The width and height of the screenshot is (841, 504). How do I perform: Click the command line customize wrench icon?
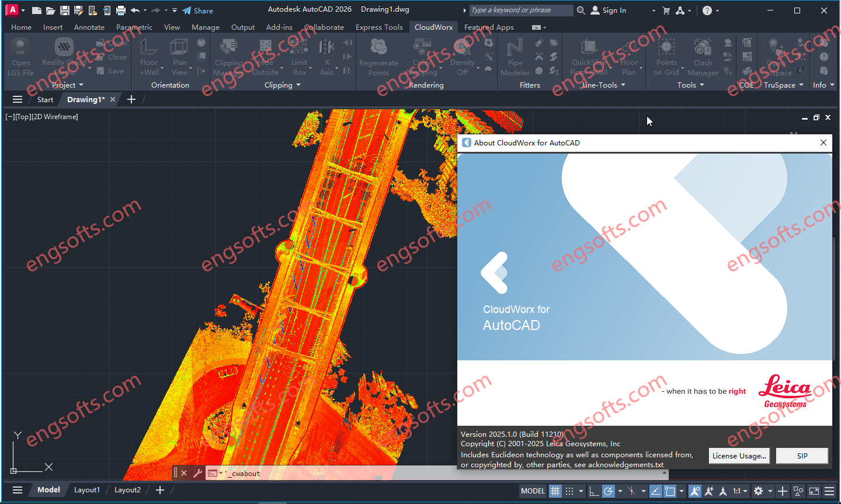(197, 473)
